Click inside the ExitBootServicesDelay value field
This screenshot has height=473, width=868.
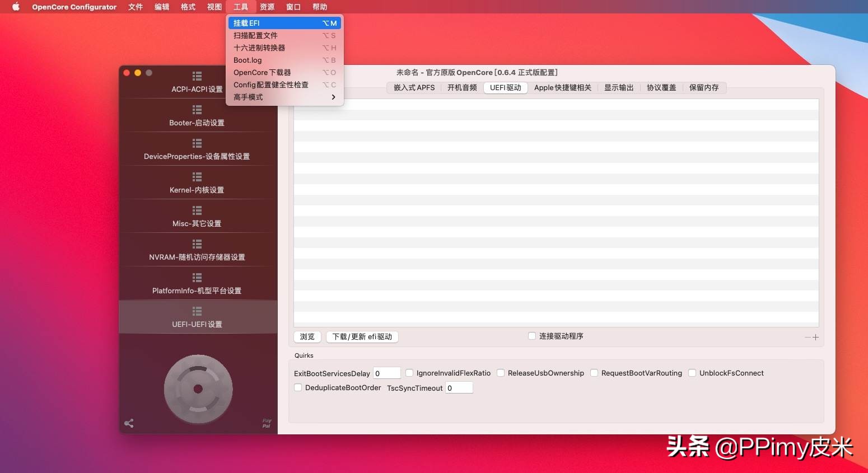[387, 373]
